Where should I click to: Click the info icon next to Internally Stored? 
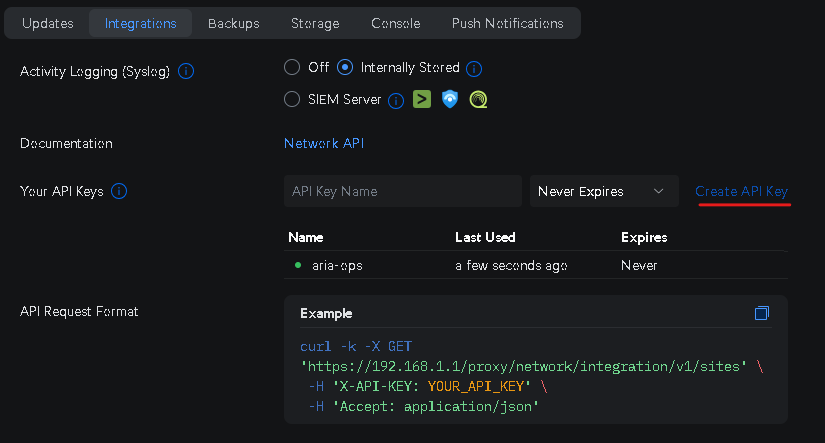pyautogui.click(x=474, y=69)
